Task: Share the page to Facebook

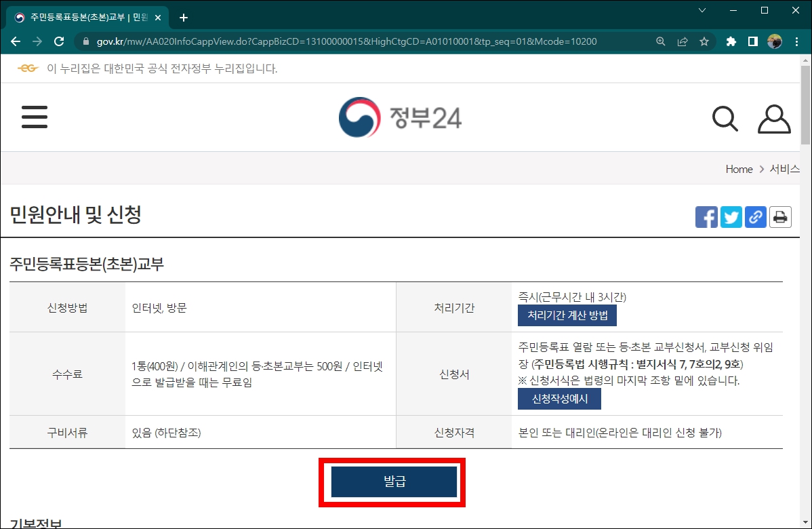Action: [x=707, y=216]
